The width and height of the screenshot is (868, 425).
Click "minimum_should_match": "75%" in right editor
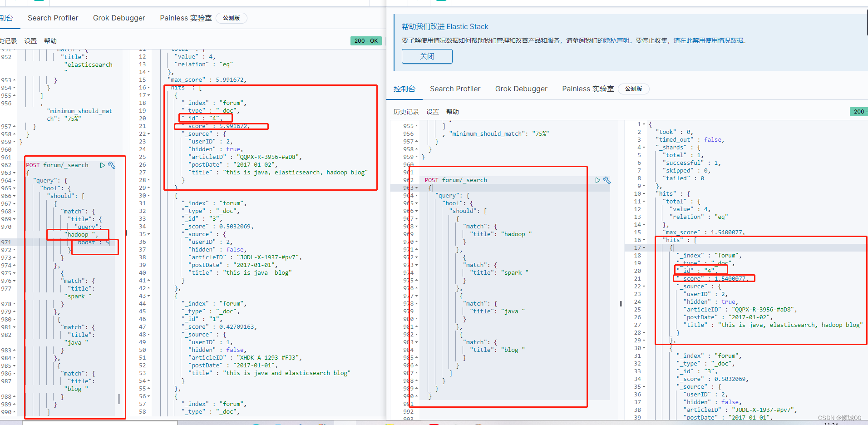[499, 134]
